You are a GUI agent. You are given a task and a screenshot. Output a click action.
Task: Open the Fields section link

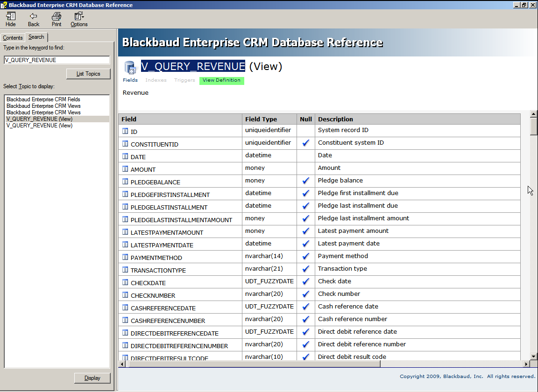click(x=130, y=80)
